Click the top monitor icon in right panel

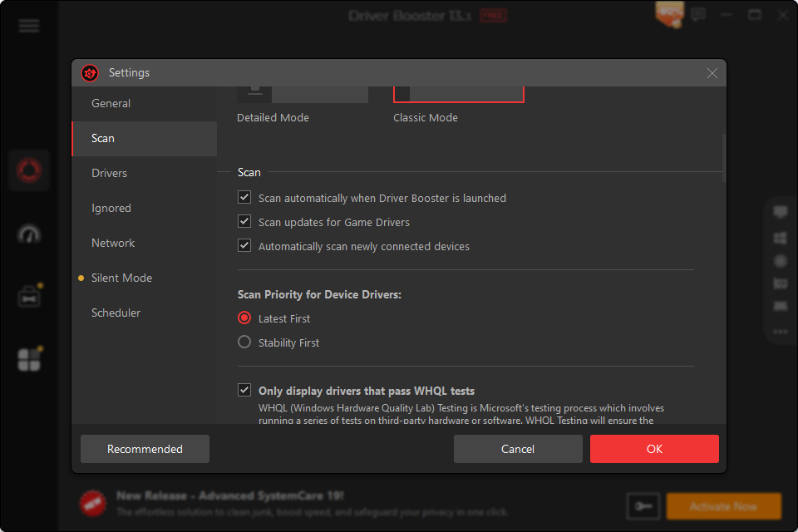[781, 211]
